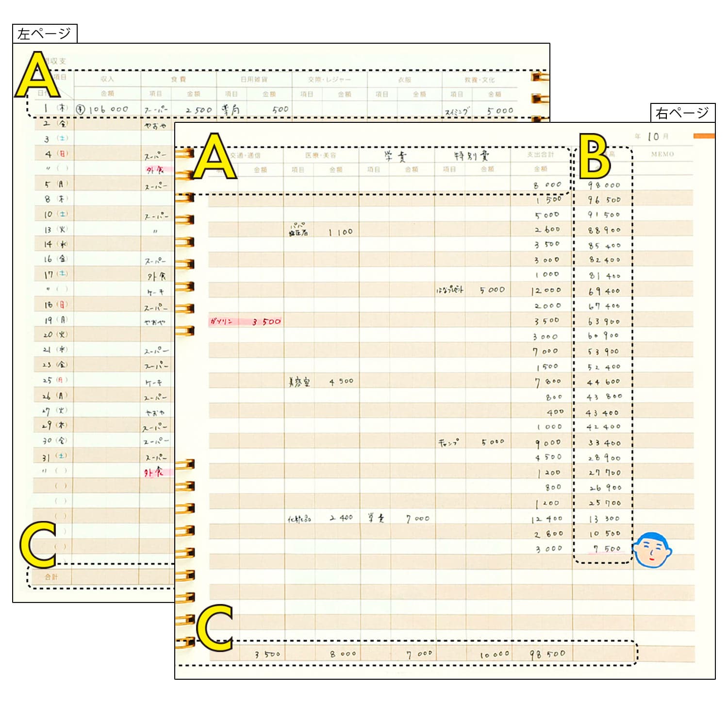Click the orange index tab beside 10月

704,136
